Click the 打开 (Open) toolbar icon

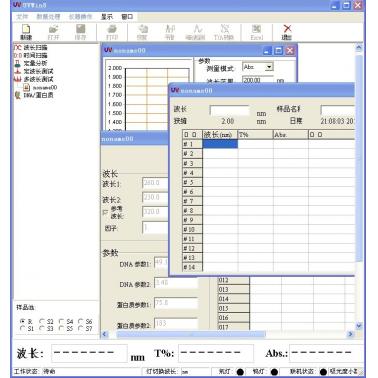[53, 32]
